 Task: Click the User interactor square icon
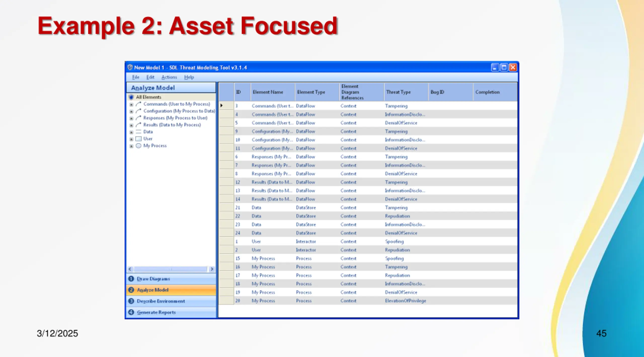(138, 139)
